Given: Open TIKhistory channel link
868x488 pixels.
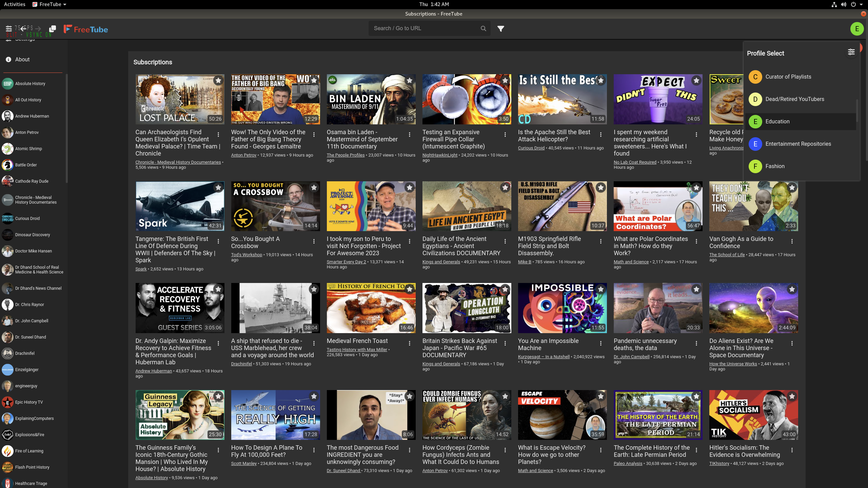Looking at the screenshot, I should click(x=719, y=464).
